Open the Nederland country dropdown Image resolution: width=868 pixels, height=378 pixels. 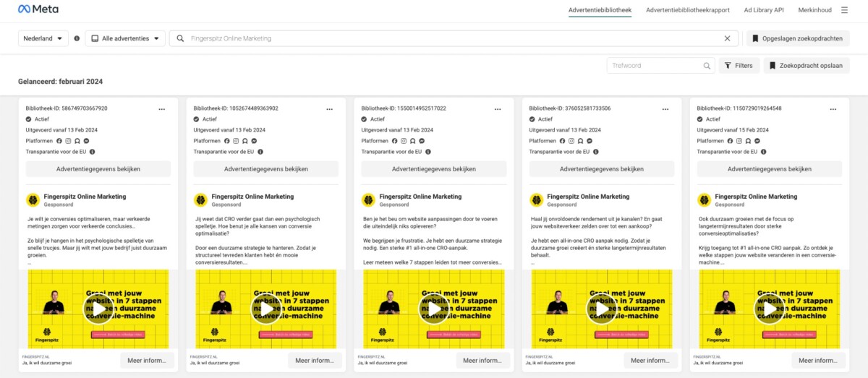tap(43, 38)
